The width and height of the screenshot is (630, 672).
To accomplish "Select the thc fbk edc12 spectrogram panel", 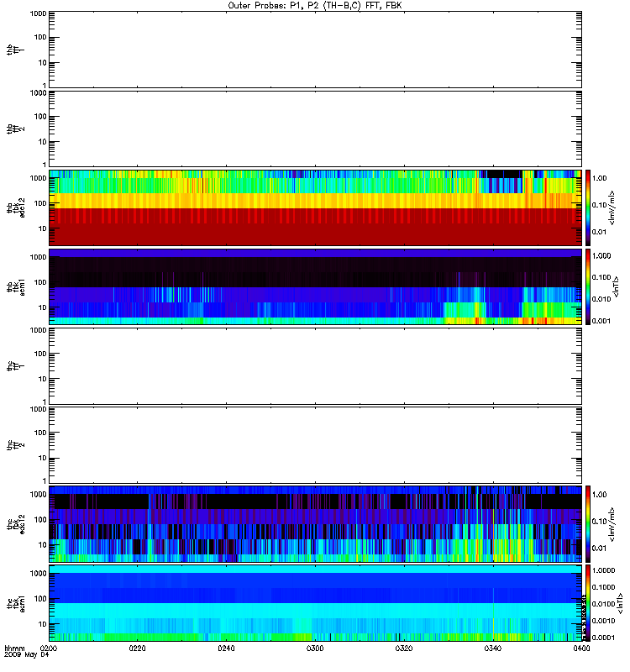I will pyautogui.click(x=315, y=524).
